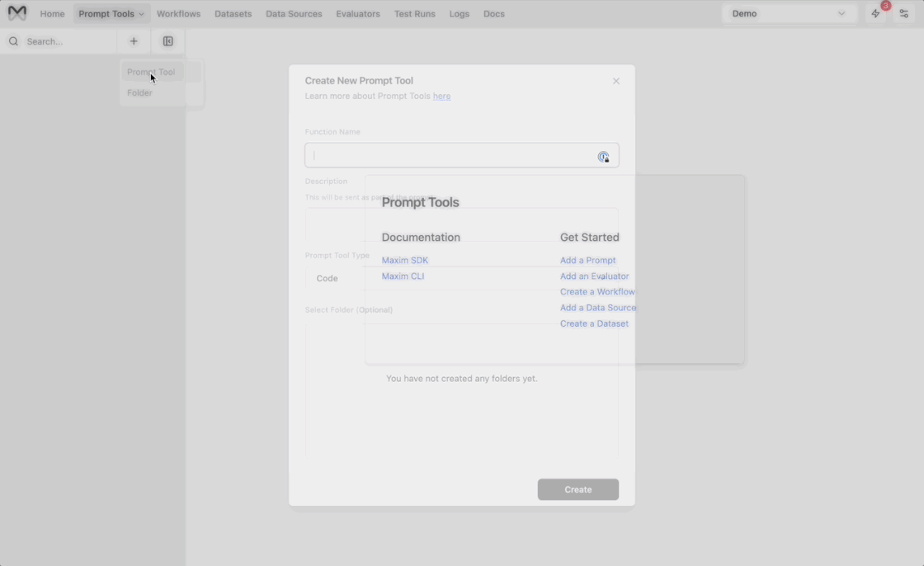
Task: Open the Datasets tab
Action: [x=233, y=13]
